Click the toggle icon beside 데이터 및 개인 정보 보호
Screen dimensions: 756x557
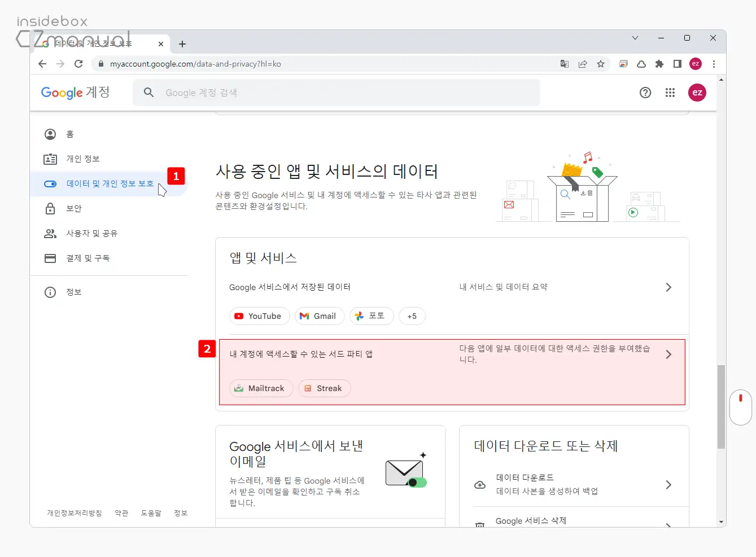click(x=50, y=183)
